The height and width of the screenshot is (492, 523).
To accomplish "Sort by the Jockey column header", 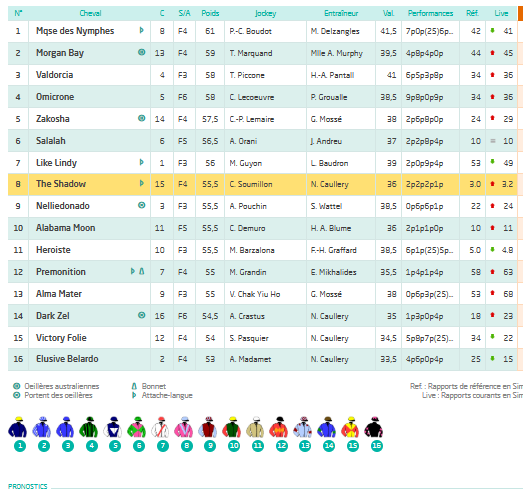I will tap(266, 13).
